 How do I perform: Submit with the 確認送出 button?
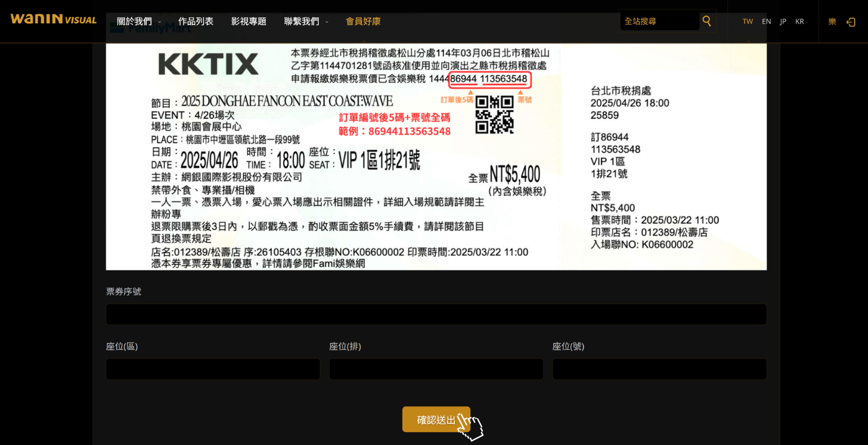[x=436, y=419]
